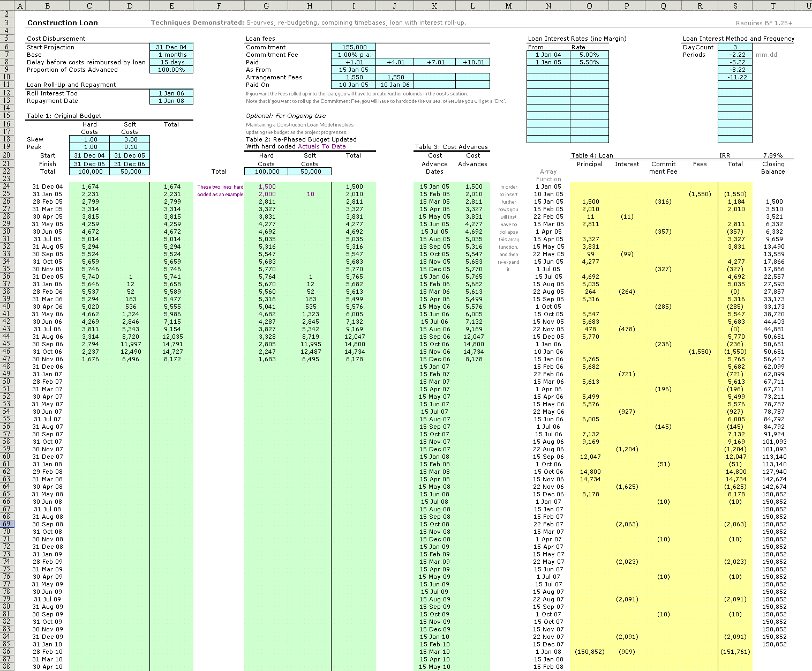Select the '15 days' delay cell
Image resolution: width=812 pixels, height=671 pixels.
[171, 62]
